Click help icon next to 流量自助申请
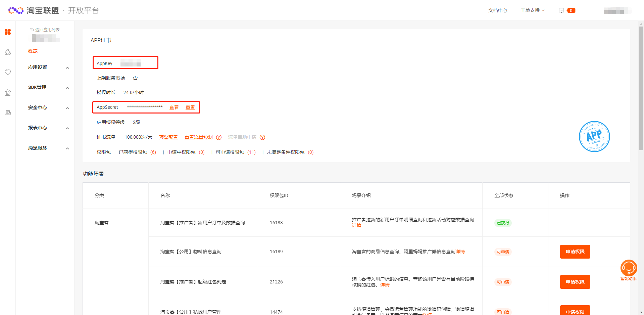This screenshot has height=315, width=644. click(262, 137)
